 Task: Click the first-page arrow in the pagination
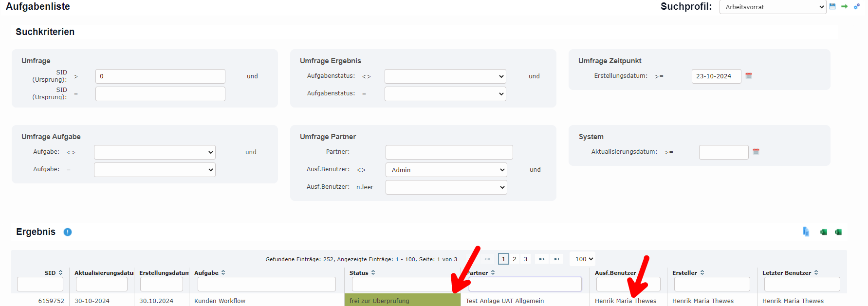(x=487, y=259)
